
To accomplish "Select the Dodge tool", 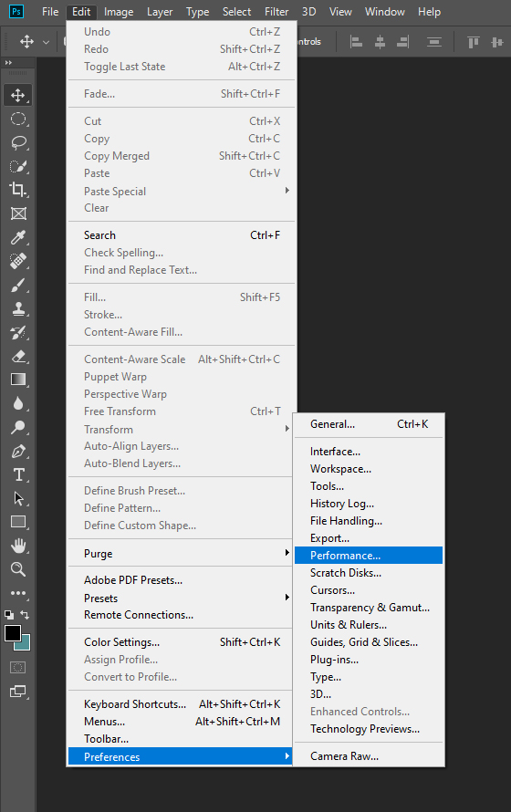I will click(18, 427).
